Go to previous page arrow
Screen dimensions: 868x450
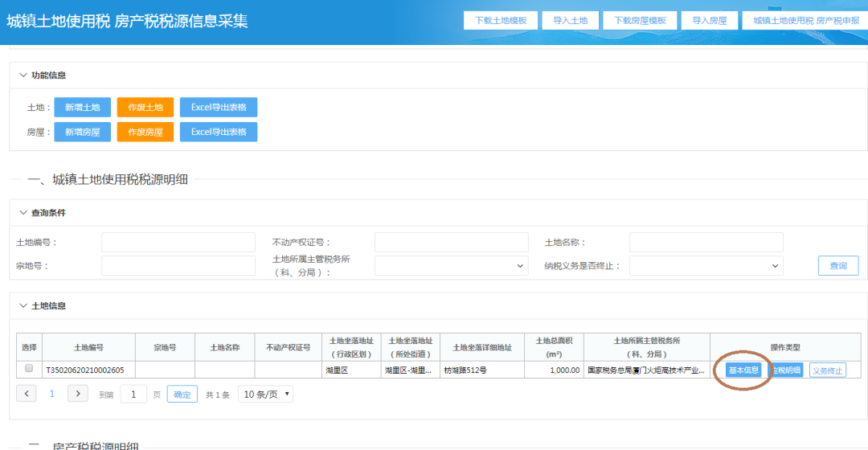[x=27, y=394]
